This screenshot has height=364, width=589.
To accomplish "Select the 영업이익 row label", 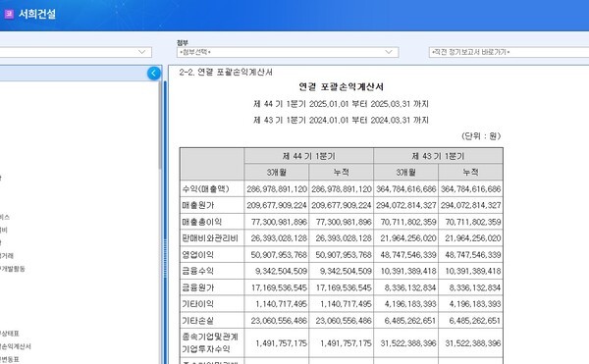I will 198,255.
